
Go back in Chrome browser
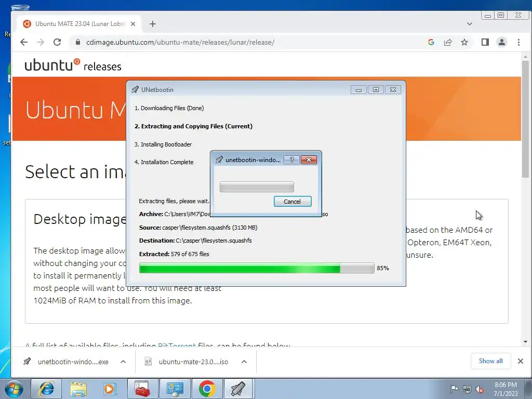pos(24,42)
